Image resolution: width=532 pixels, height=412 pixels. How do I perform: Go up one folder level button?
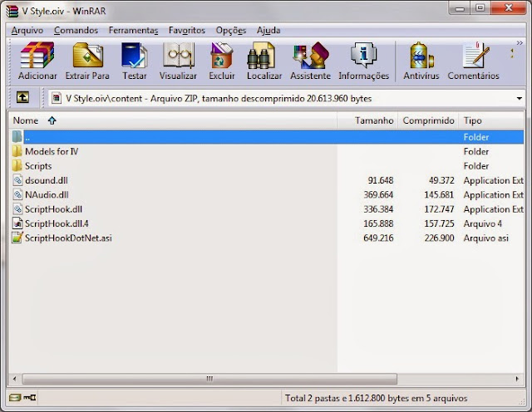click(x=22, y=98)
